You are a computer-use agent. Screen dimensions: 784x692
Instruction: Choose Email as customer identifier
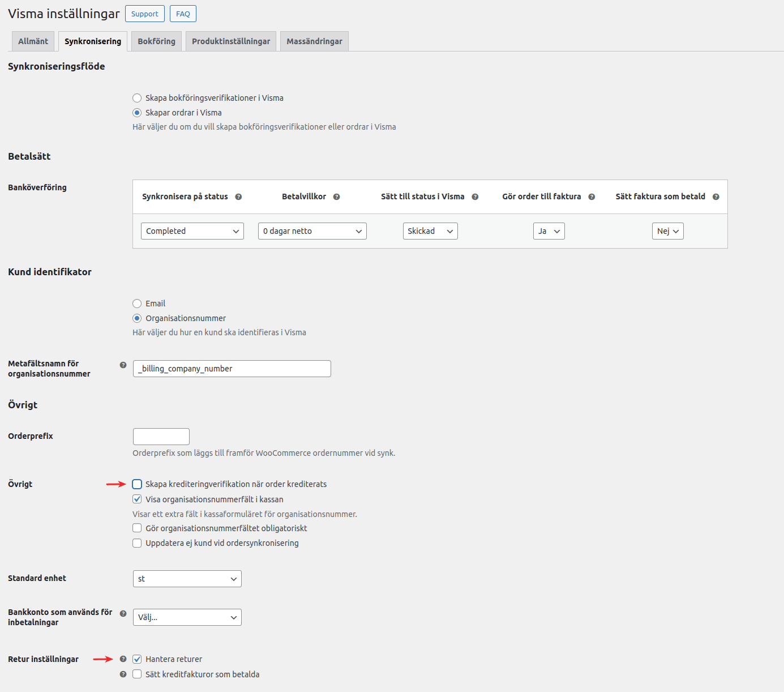coord(137,304)
